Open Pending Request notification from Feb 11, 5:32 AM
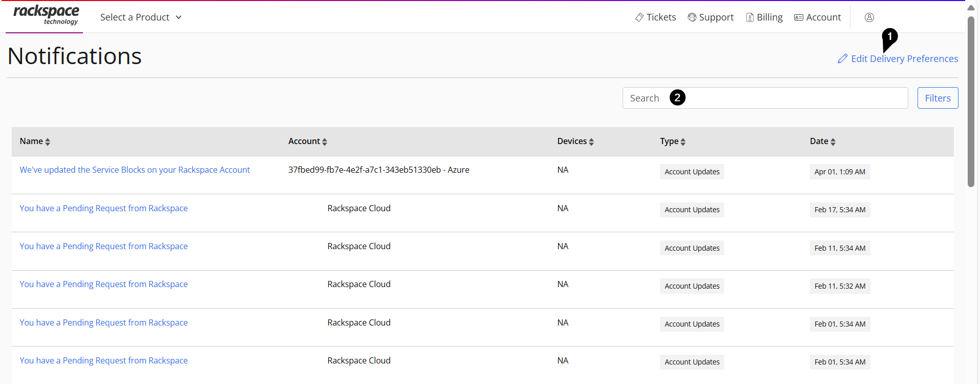 pyautogui.click(x=103, y=284)
